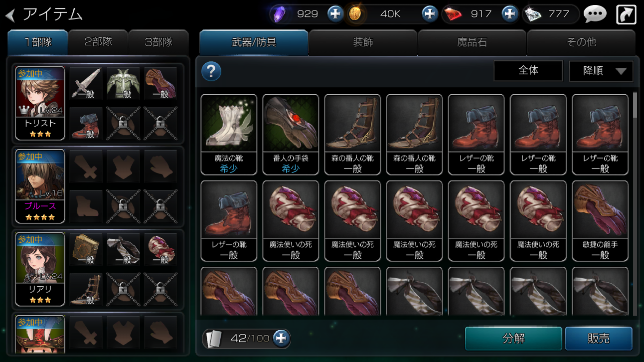Expand inventory capacity with plus next to 42/100
644x362 pixels.
pyautogui.click(x=281, y=338)
